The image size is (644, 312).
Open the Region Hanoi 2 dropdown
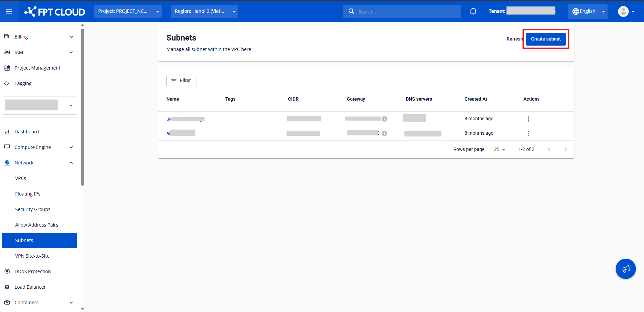coord(204,11)
